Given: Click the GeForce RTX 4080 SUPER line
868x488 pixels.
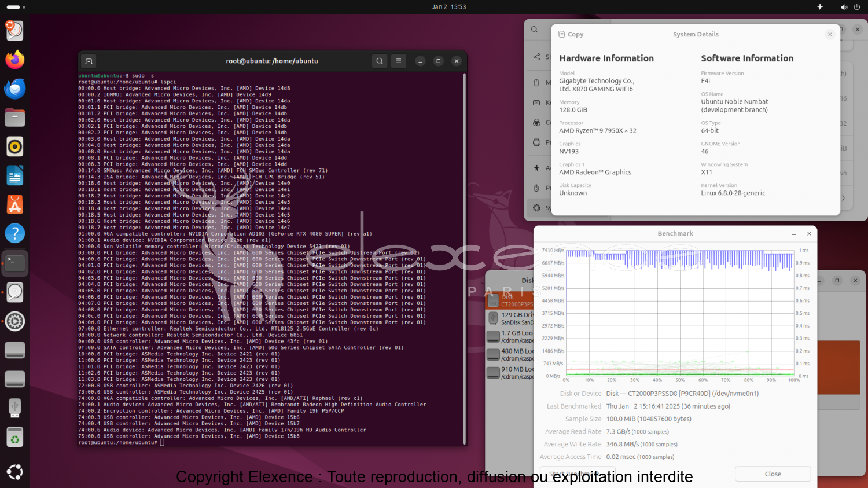Looking at the screenshot, I should pyautogui.click(x=225, y=234).
